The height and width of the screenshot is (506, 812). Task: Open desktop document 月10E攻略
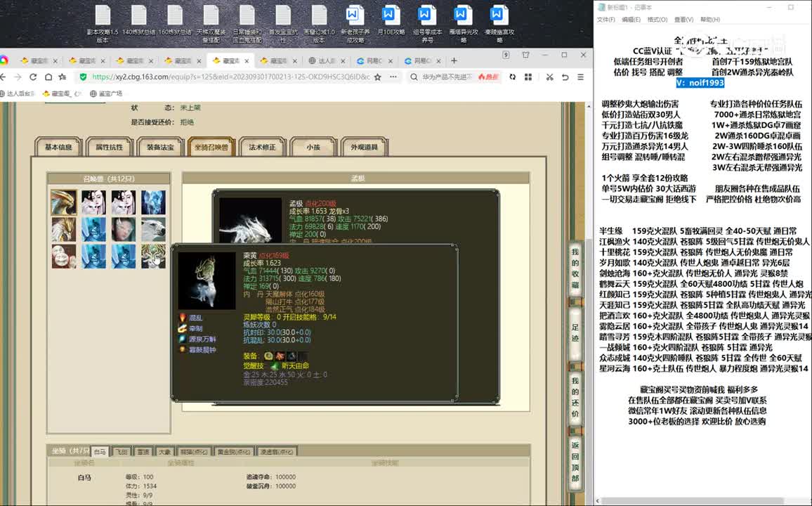point(391,20)
